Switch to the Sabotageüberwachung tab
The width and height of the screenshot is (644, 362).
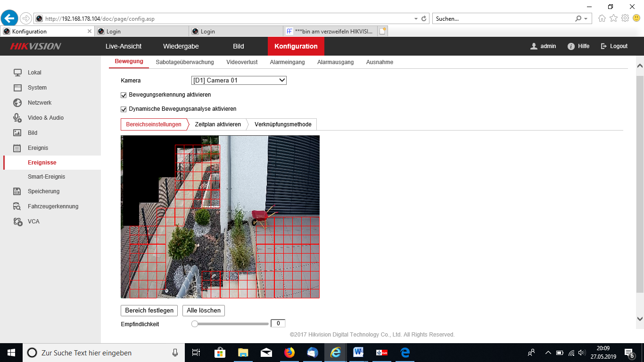tap(185, 62)
